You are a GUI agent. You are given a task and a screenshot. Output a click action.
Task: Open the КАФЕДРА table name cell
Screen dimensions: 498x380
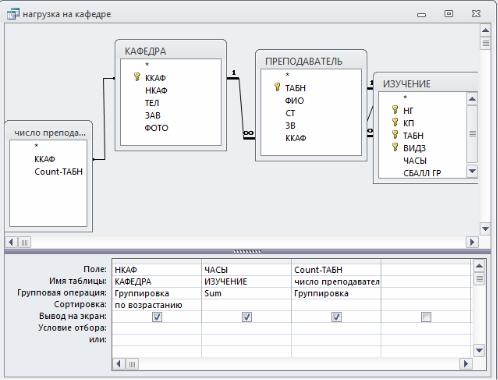[x=157, y=282]
